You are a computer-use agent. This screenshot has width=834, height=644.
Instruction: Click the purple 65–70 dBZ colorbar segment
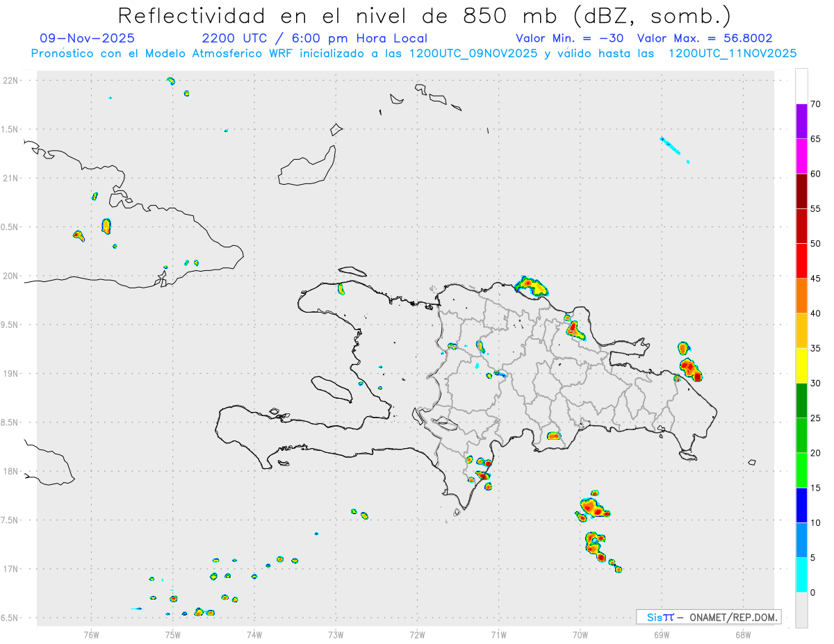pos(801,122)
